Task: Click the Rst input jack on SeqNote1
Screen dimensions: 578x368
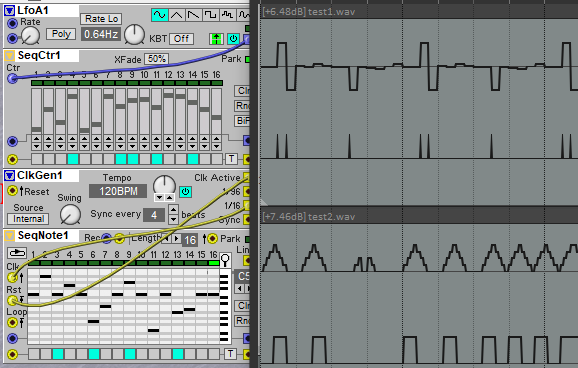Action: point(13,301)
